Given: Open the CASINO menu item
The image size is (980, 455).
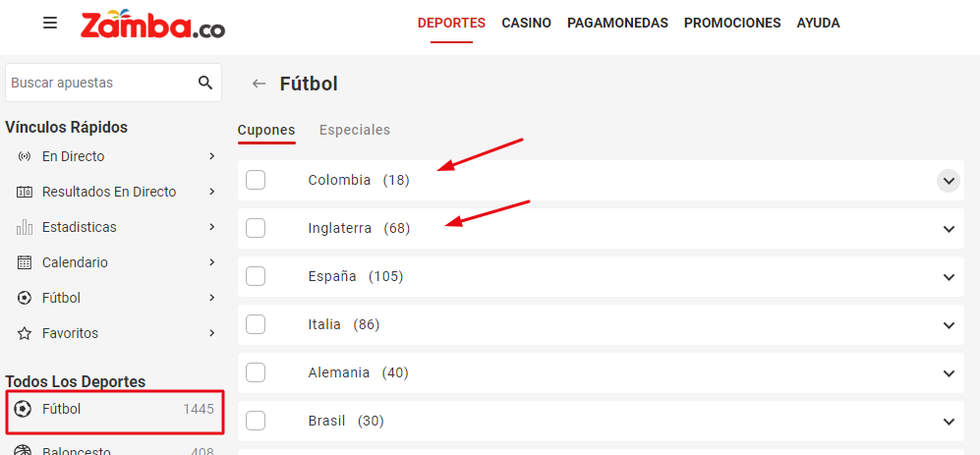Looking at the screenshot, I should coord(526,23).
